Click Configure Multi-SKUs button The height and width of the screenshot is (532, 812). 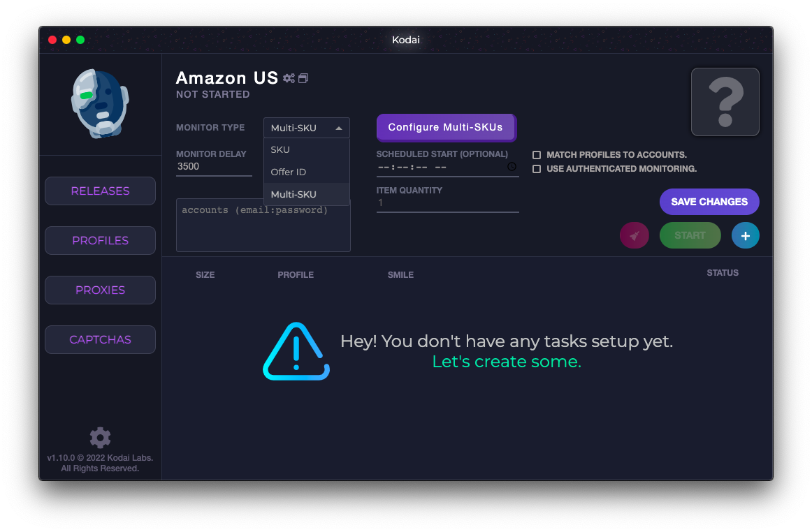point(446,127)
